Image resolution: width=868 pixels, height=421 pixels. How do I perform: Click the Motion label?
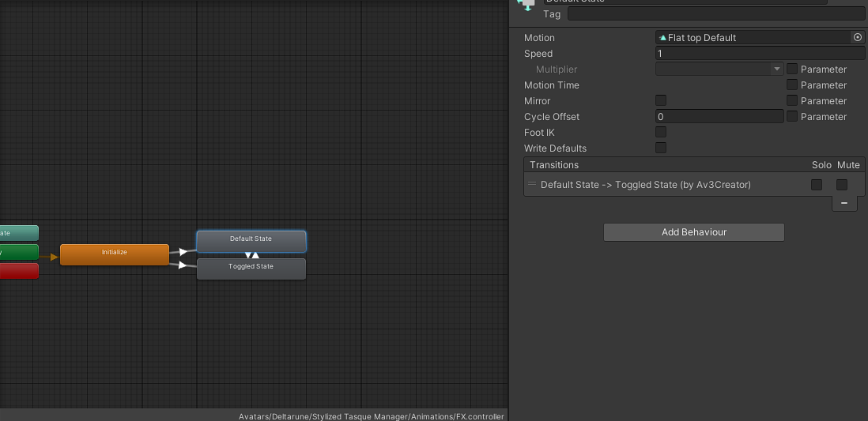coord(539,38)
